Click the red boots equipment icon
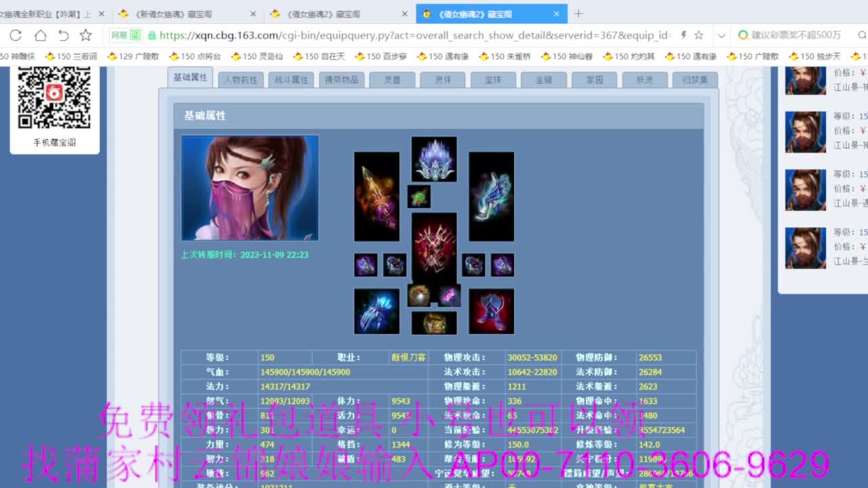The height and width of the screenshot is (488, 868). [x=492, y=311]
